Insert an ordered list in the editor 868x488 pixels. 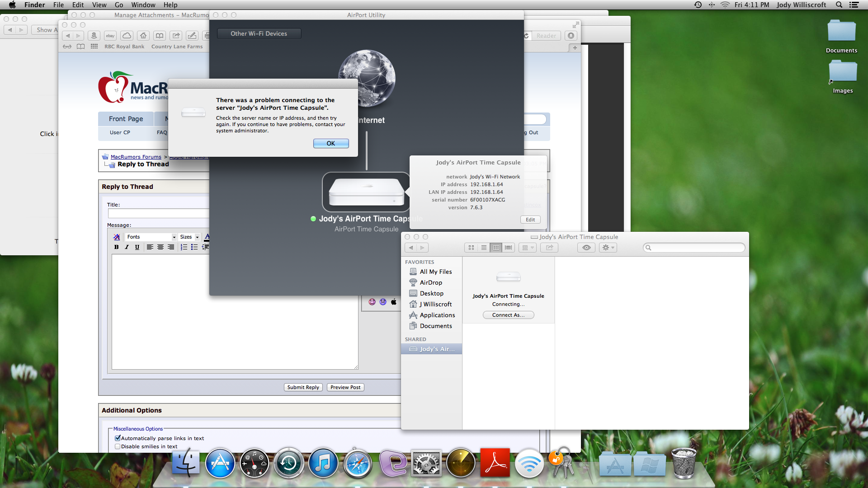coord(184,247)
